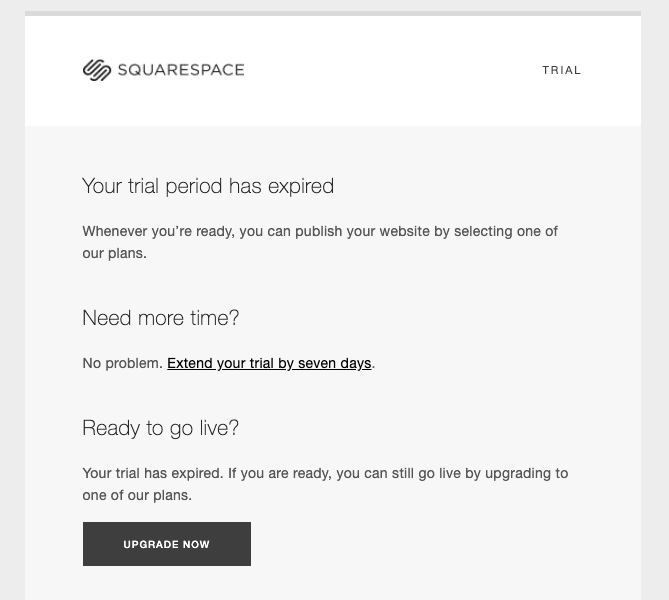
Task: Click the 'No problem.' text
Action: click(122, 363)
